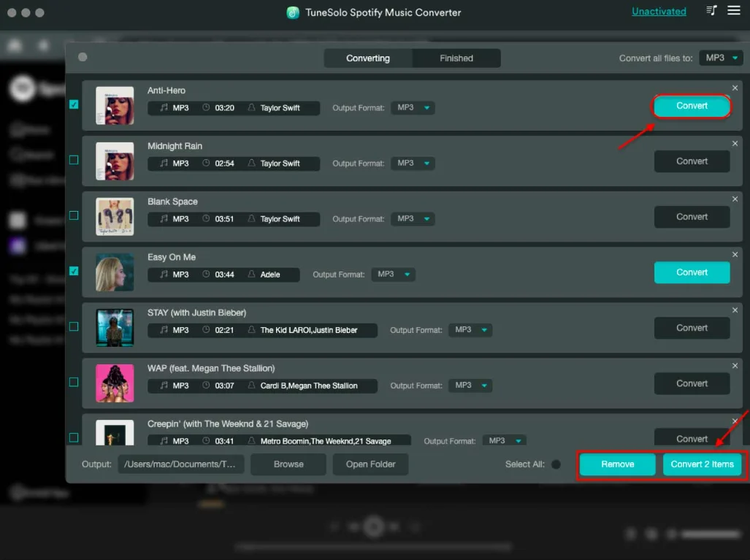Open Blank Space output format dropdown
Viewport: 750px width, 560px height.
(x=413, y=218)
